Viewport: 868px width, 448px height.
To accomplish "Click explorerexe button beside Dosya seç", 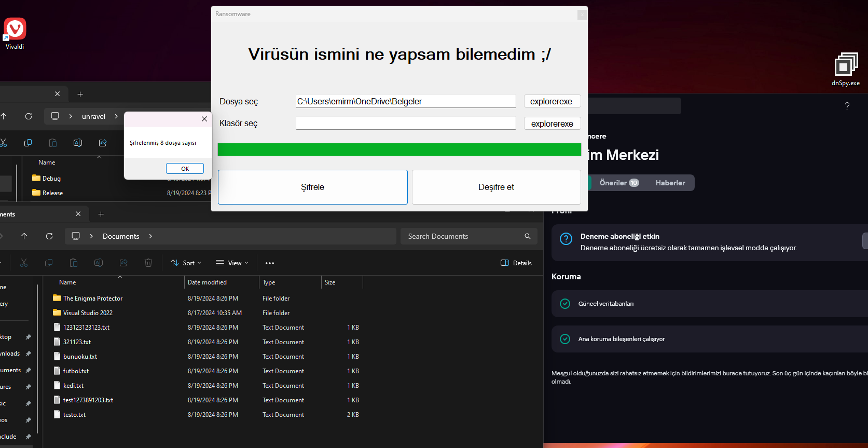I will pos(552,101).
